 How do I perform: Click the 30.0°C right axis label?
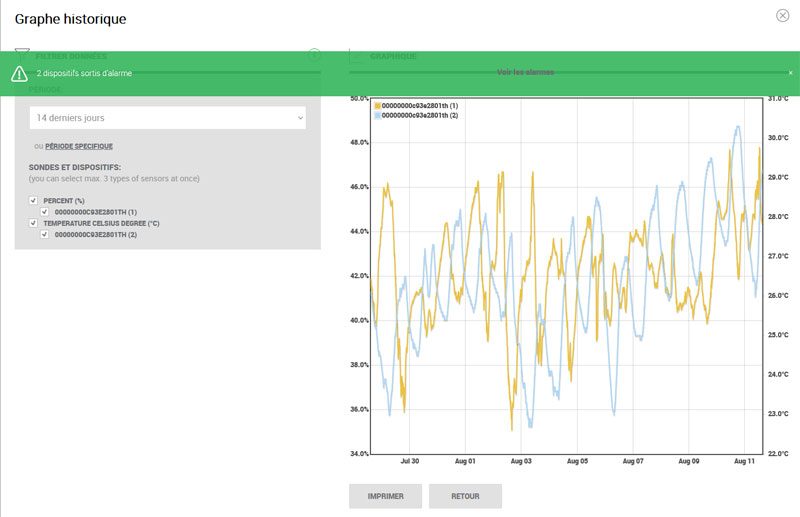[778, 138]
